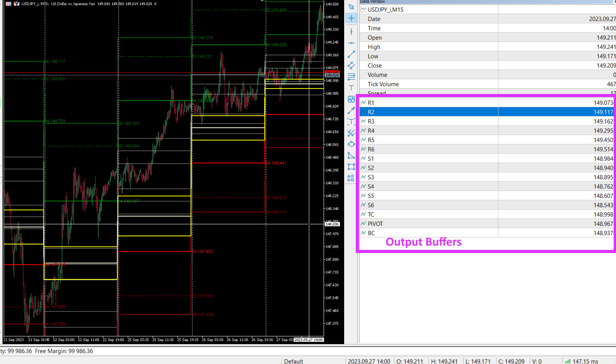Click the chart-wave indicator tool icon
616x364 pixels.
pyautogui.click(x=351, y=99)
